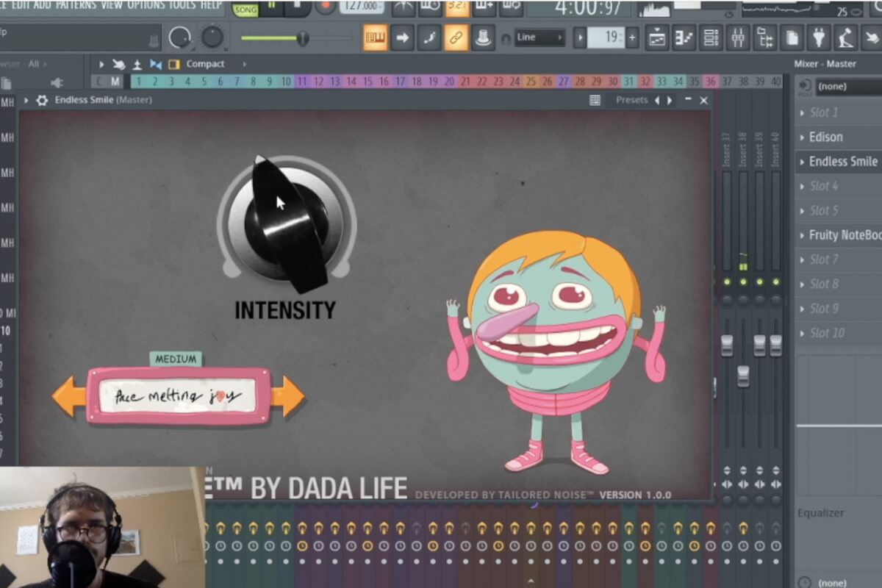Open the mixer input (none) dropdown at top
The image size is (882, 588).
(848, 87)
